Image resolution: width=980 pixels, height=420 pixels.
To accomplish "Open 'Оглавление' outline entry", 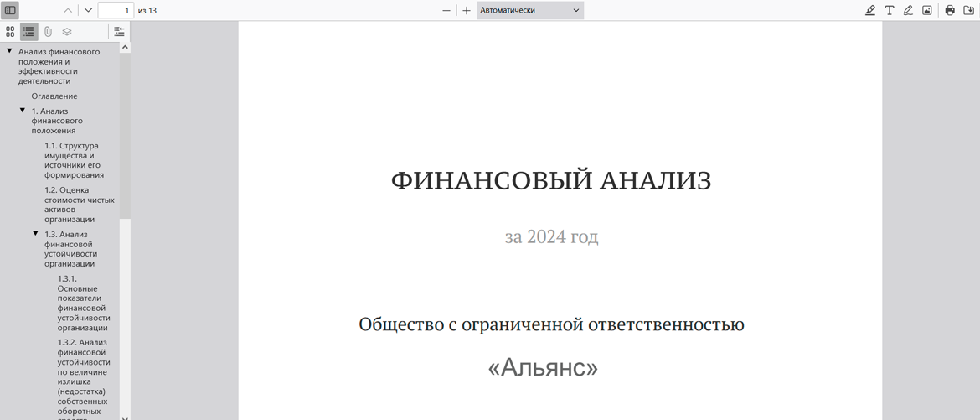I will tap(54, 96).
